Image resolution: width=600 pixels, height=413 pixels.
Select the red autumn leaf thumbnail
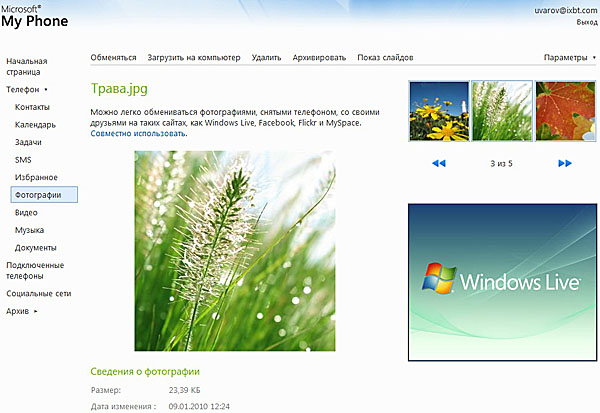(x=566, y=111)
